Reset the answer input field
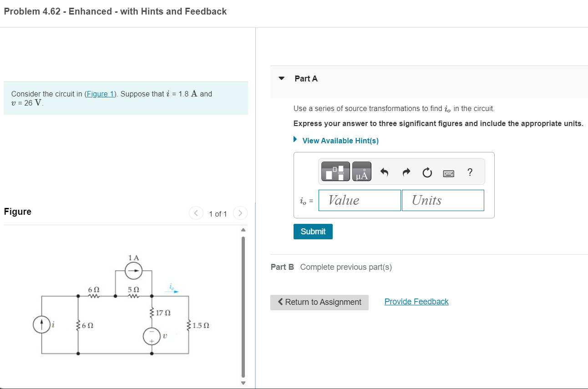The width and height of the screenshot is (588, 389). 427,172
